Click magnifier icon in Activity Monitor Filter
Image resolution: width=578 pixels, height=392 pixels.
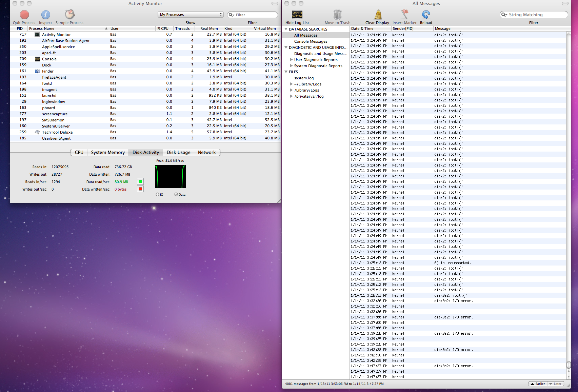click(x=232, y=15)
